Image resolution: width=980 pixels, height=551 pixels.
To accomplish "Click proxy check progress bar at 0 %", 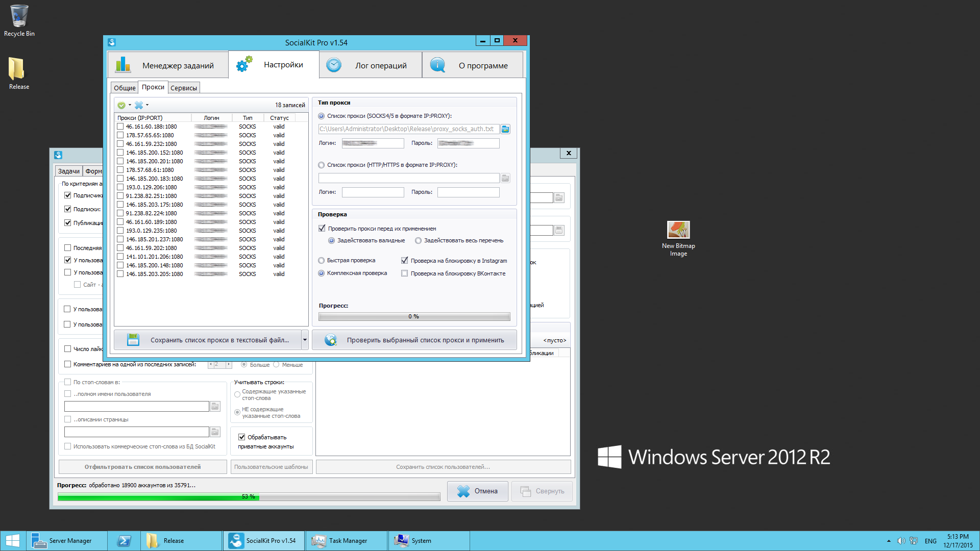I will (414, 316).
